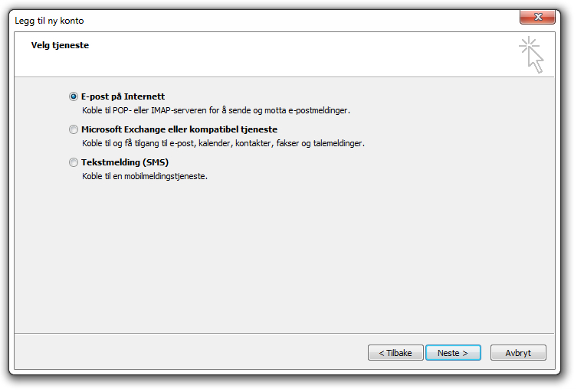The width and height of the screenshot is (584, 392).
Task: Click the Legg til ny konto title bar
Action: (261, 21)
